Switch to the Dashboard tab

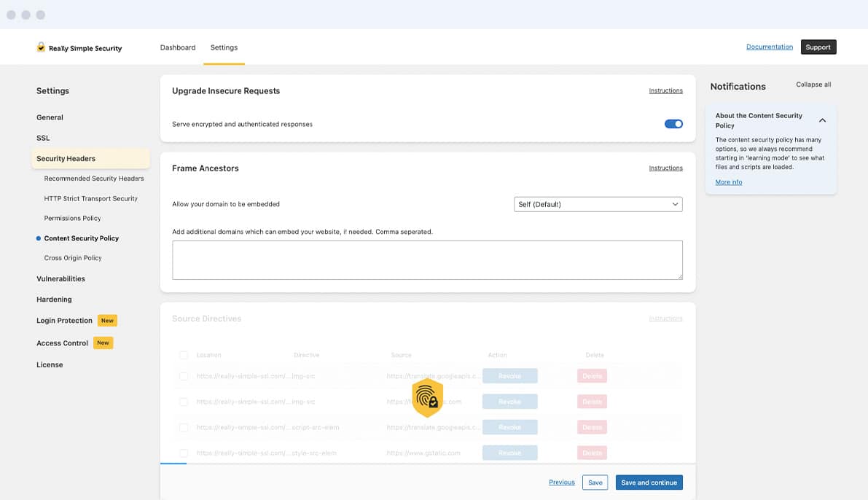coord(178,47)
